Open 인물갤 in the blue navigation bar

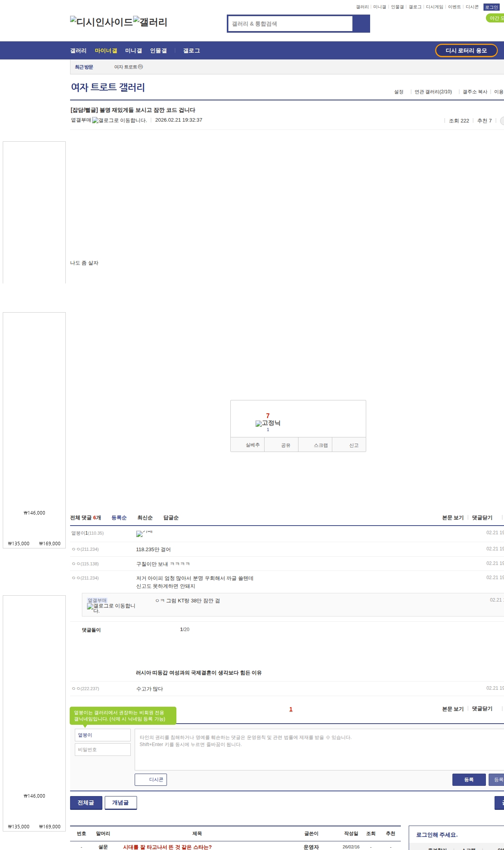coord(158,51)
